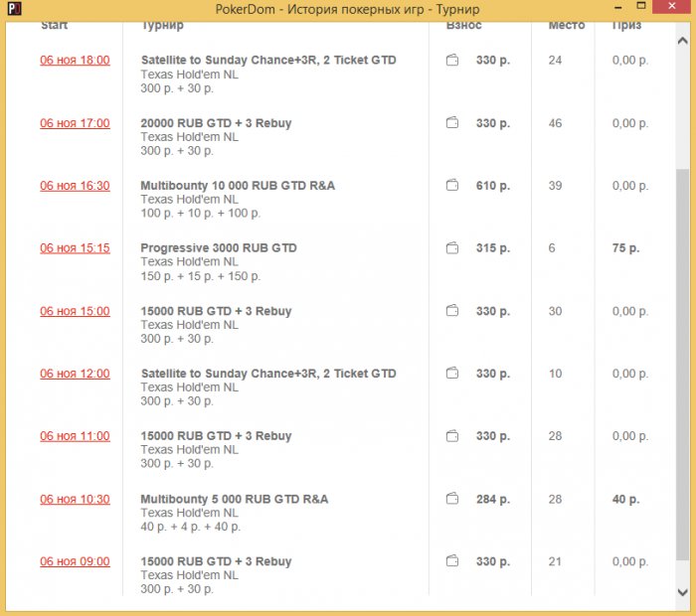This screenshot has width=696, height=616.
Task: Click the 284 р. buy-in amount
Action: click(x=493, y=499)
